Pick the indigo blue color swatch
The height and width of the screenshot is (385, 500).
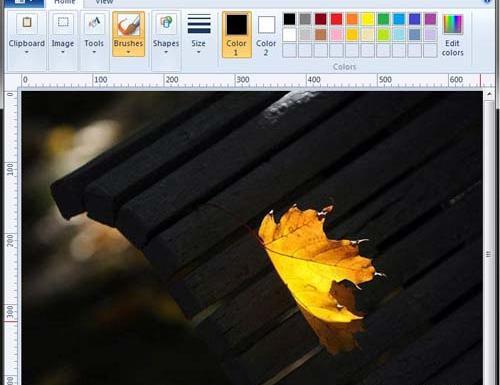[x=414, y=19]
